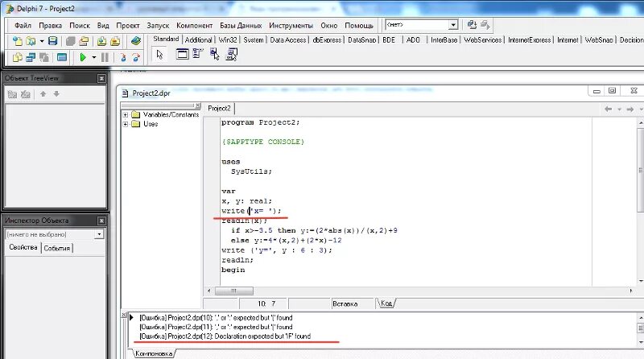The height and width of the screenshot is (359, 644).
Task: Select error line Project2.dpr(12) Declaration expected
Action: (225, 336)
